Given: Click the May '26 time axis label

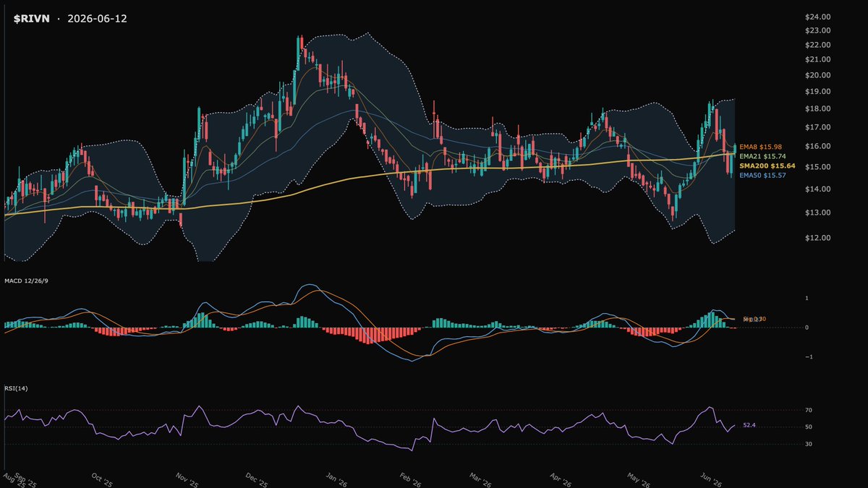Looking at the screenshot, I should (x=639, y=480).
